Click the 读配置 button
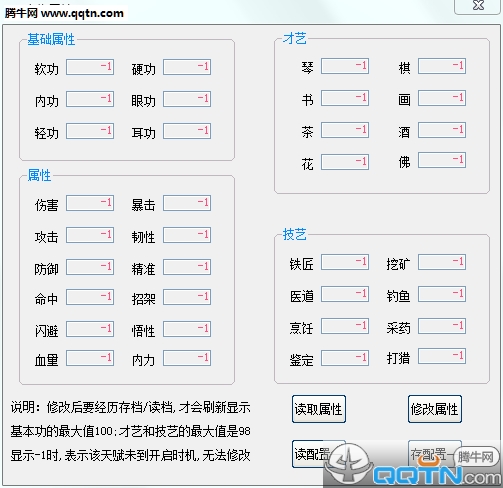The height and width of the screenshot is (488, 503). click(x=319, y=454)
